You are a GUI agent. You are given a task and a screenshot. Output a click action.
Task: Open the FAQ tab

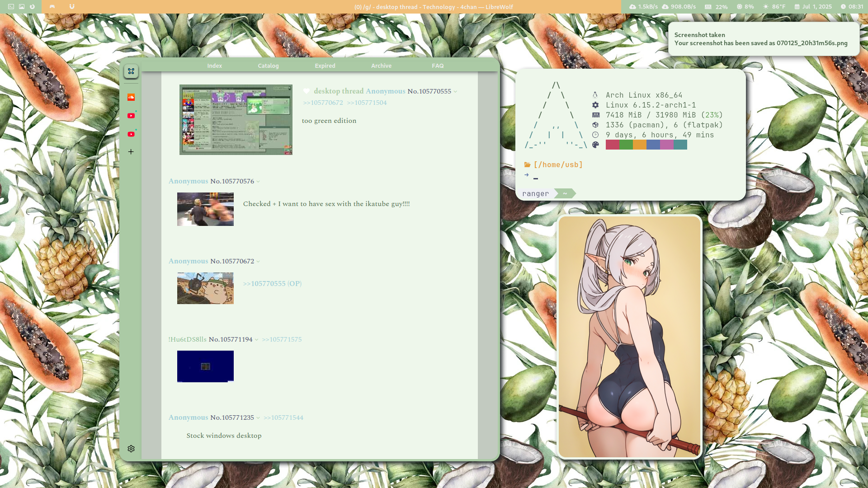[438, 66]
